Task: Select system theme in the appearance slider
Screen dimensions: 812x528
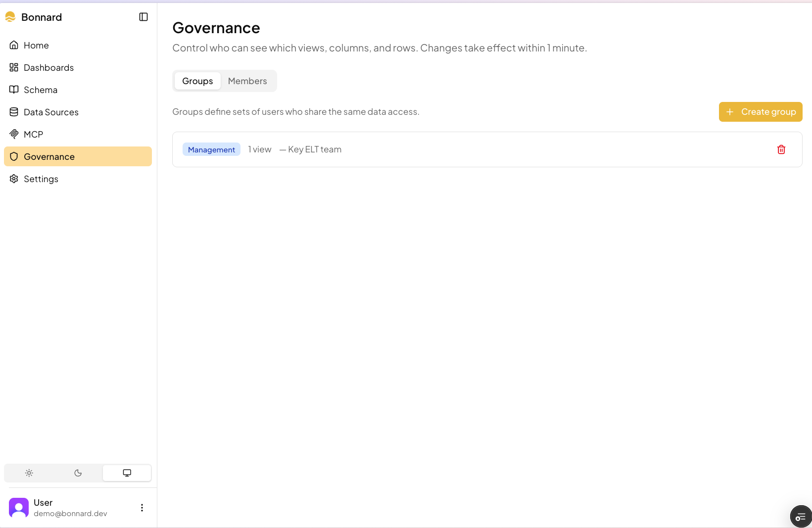Action: click(x=127, y=473)
